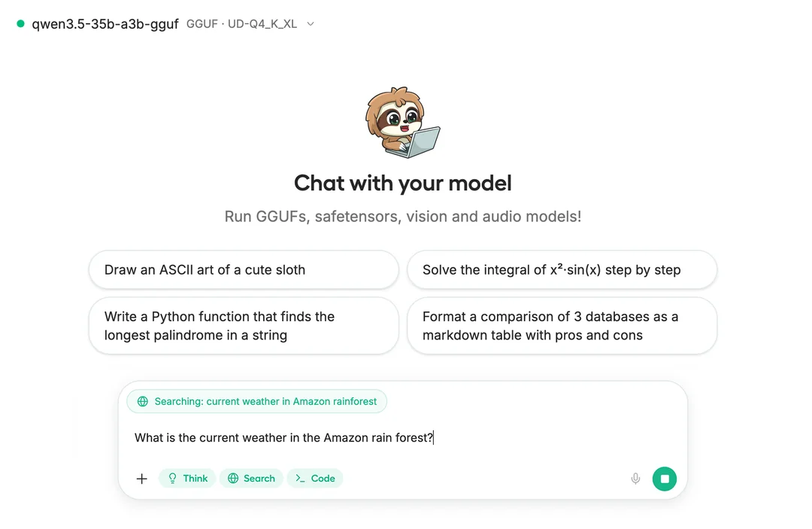Click the 'Format a comparison of 3 databases' card
Screen dimensions: 812x529
pos(562,326)
